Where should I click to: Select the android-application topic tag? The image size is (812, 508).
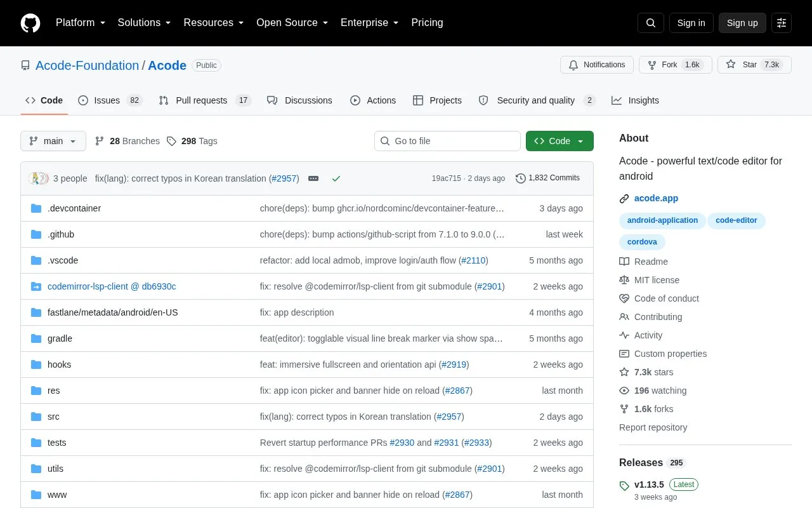(x=662, y=220)
